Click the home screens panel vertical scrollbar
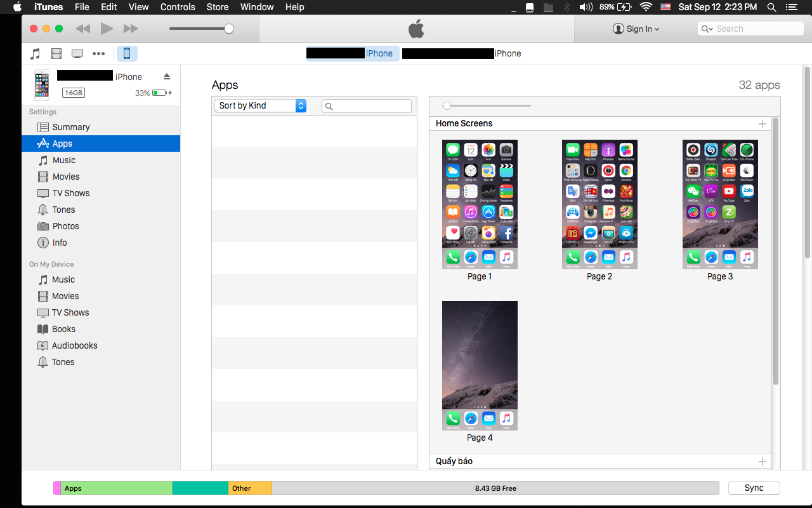812x508 pixels. point(775,251)
